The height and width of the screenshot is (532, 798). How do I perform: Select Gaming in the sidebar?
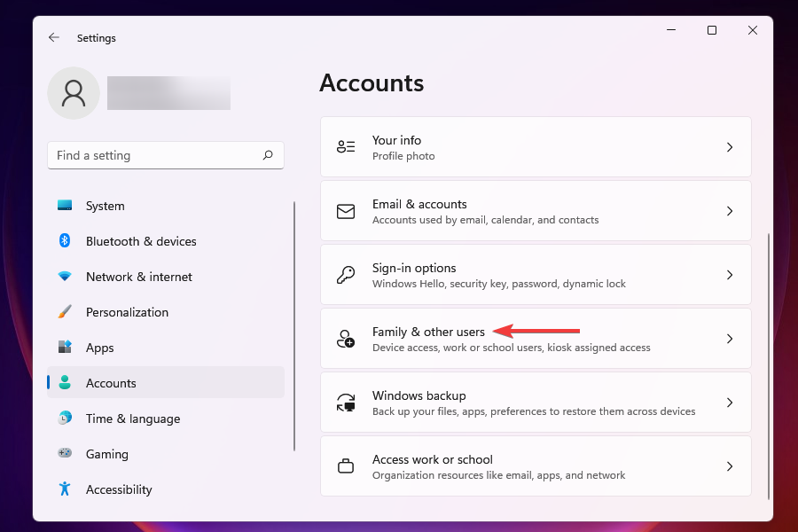click(106, 454)
